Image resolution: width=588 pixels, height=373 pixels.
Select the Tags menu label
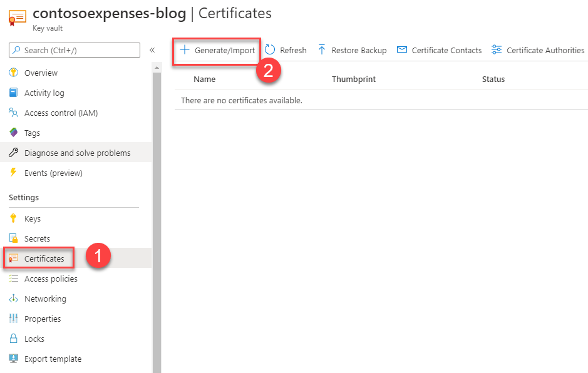point(33,133)
